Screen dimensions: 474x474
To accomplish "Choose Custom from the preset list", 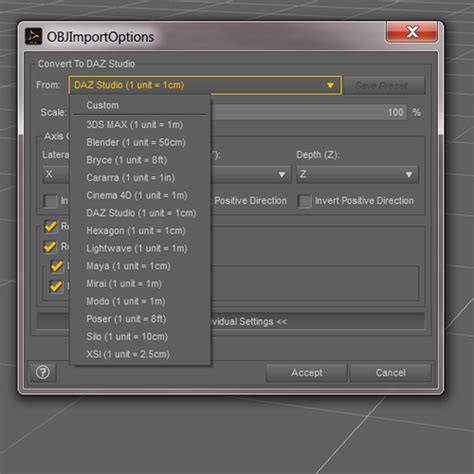I will pos(140,105).
